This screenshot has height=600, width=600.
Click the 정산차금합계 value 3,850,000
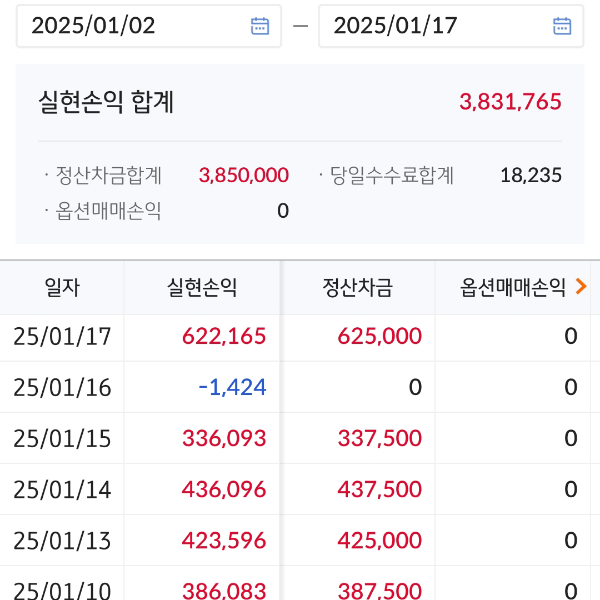point(244,176)
